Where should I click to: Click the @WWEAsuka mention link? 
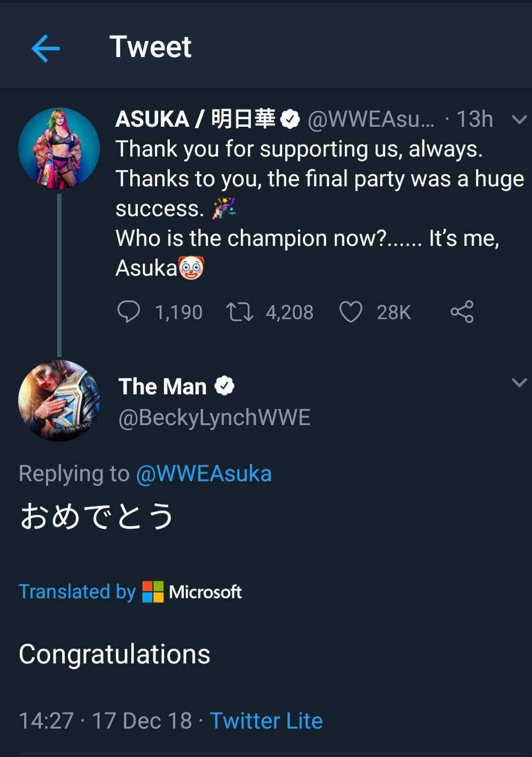pos(204,474)
